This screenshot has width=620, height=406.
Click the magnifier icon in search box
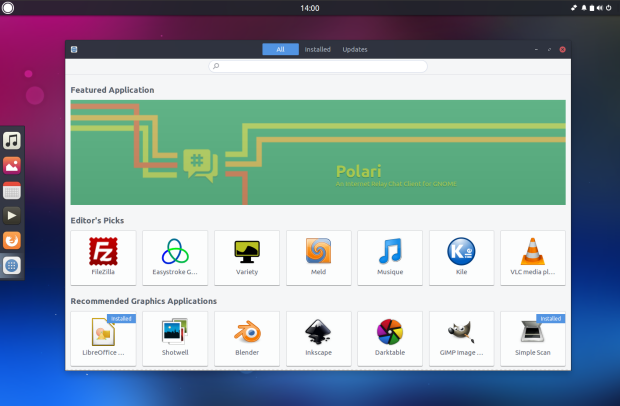216,66
